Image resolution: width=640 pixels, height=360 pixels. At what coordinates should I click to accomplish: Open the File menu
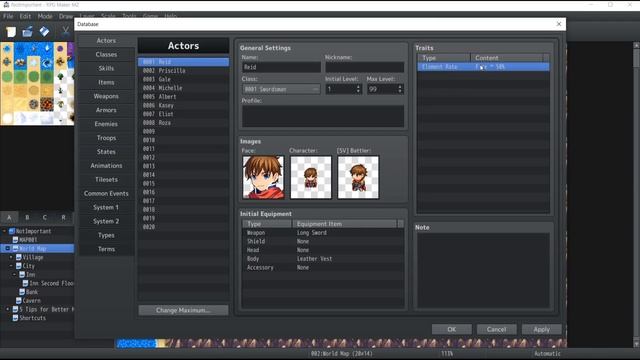8,16
